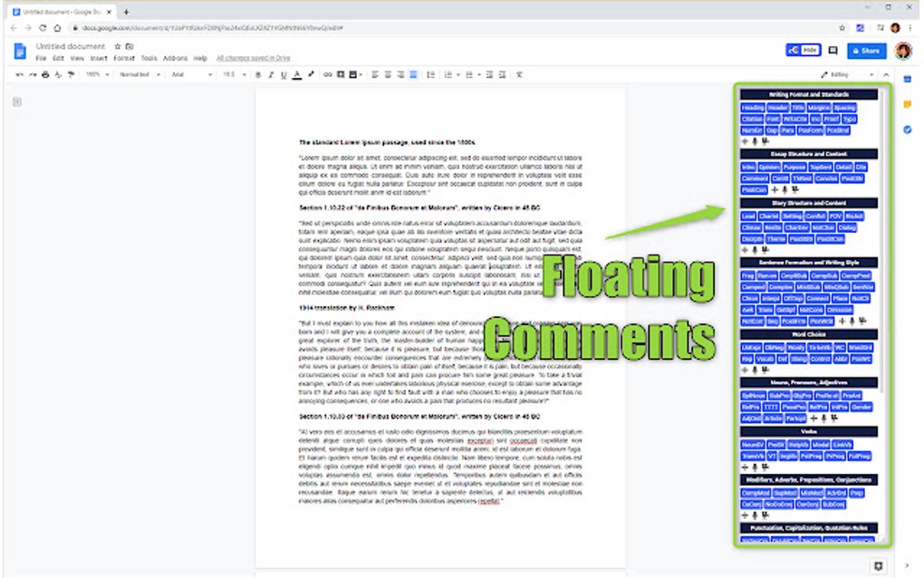
Task: Open Google Docs home via the blue document icon
Action: click(19, 51)
